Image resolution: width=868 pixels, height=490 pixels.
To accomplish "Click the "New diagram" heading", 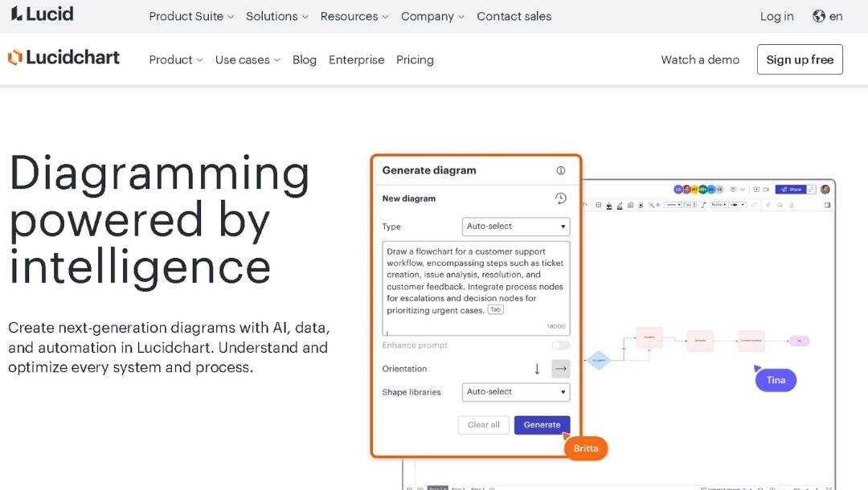I will (x=408, y=198).
